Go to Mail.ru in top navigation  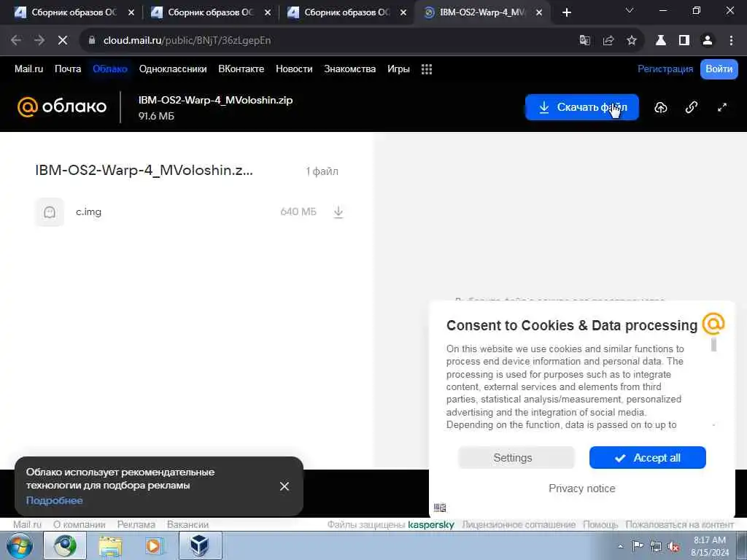28,69
